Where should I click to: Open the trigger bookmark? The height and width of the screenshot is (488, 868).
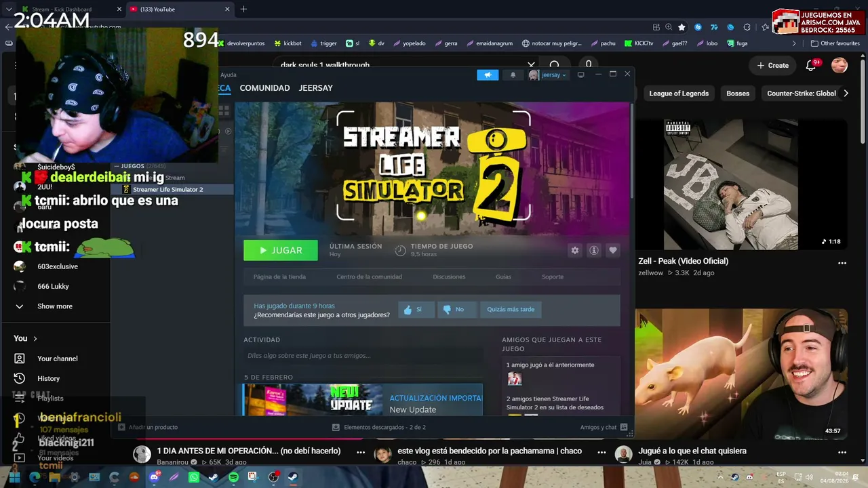coord(323,43)
